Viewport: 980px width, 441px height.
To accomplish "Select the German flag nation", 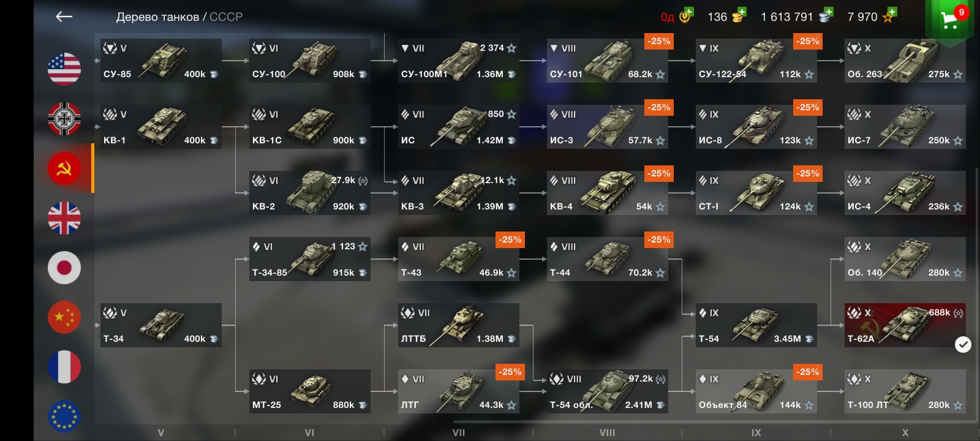I will point(64,118).
